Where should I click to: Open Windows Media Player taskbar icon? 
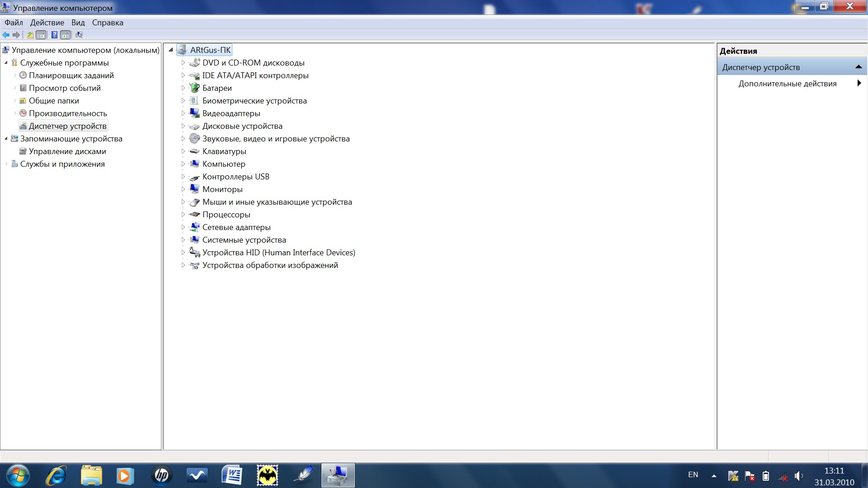pyautogui.click(x=124, y=475)
